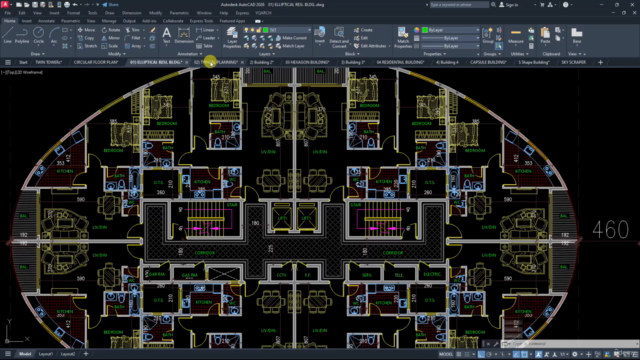
Task: Open the object color ByLayer dropdown
Action: point(451,30)
